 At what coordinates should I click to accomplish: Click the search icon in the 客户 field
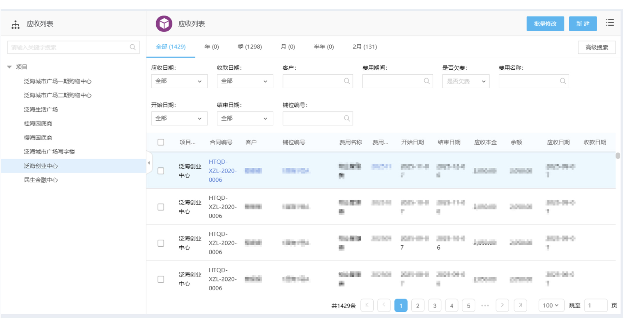347,81
